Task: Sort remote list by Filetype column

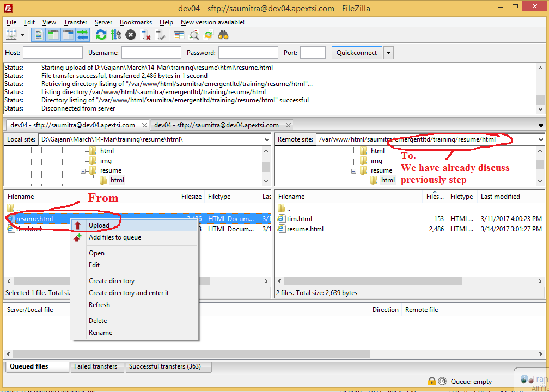Action: [x=462, y=197]
